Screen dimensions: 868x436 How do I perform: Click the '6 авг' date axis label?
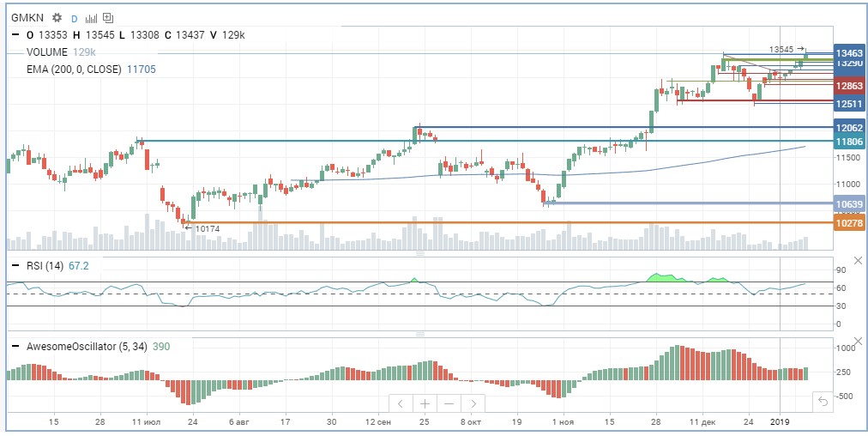pos(239,421)
